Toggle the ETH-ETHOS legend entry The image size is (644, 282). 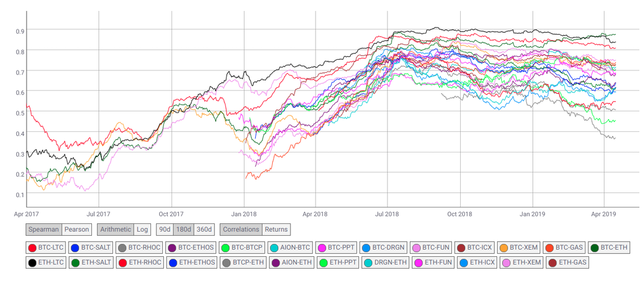pyautogui.click(x=191, y=262)
